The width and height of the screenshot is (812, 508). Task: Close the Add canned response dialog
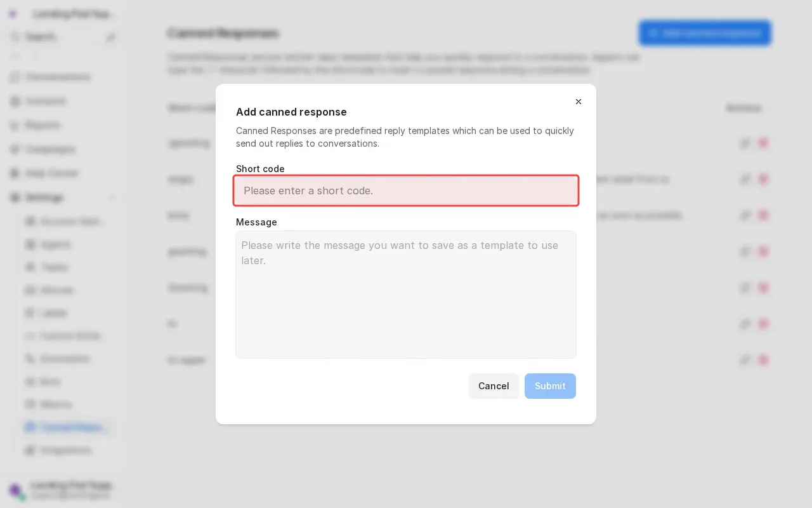point(579,102)
